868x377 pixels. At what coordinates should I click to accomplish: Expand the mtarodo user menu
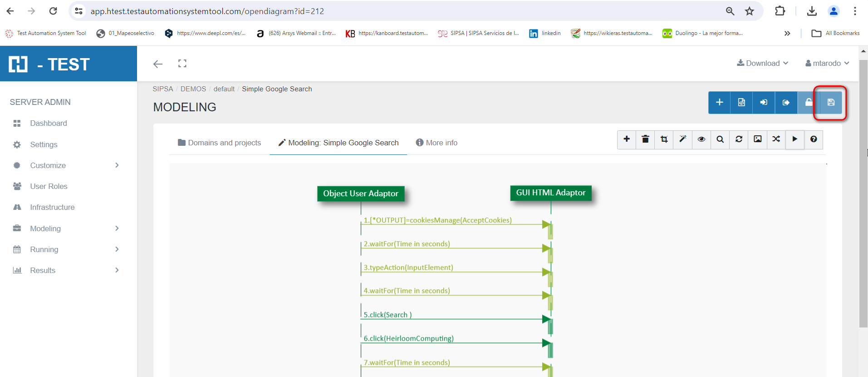tap(827, 63)
